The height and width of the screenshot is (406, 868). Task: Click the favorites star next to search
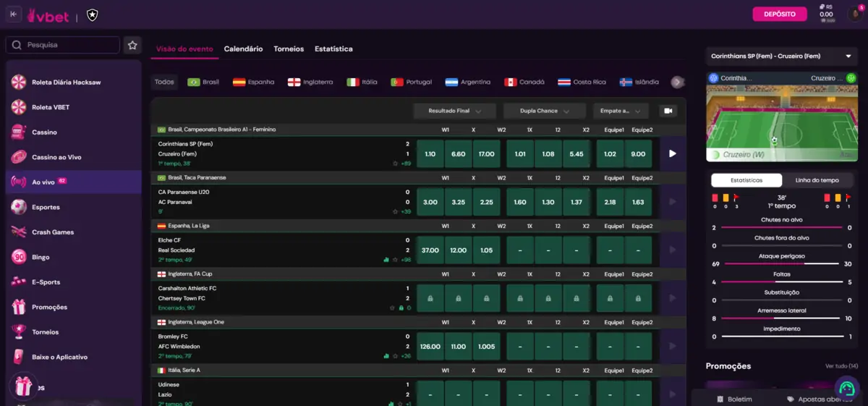tap(132, 45)
